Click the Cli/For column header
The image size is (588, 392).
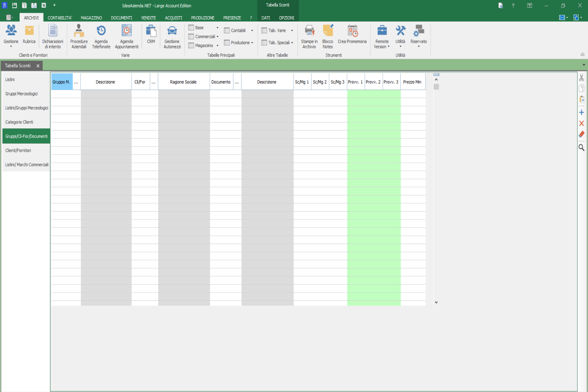140,82
